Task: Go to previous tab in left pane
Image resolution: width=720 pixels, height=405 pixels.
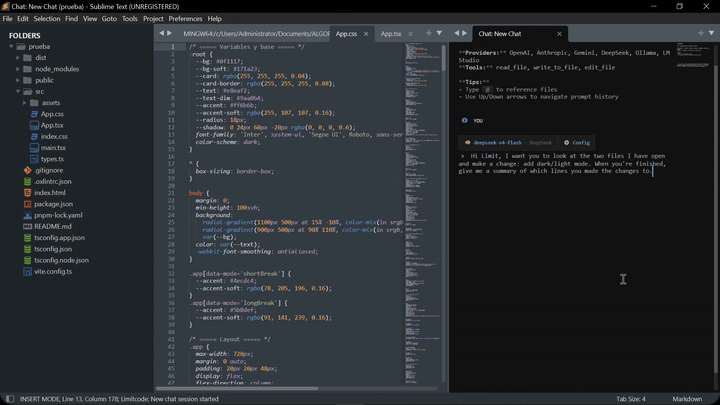Action: pos(162,33)
